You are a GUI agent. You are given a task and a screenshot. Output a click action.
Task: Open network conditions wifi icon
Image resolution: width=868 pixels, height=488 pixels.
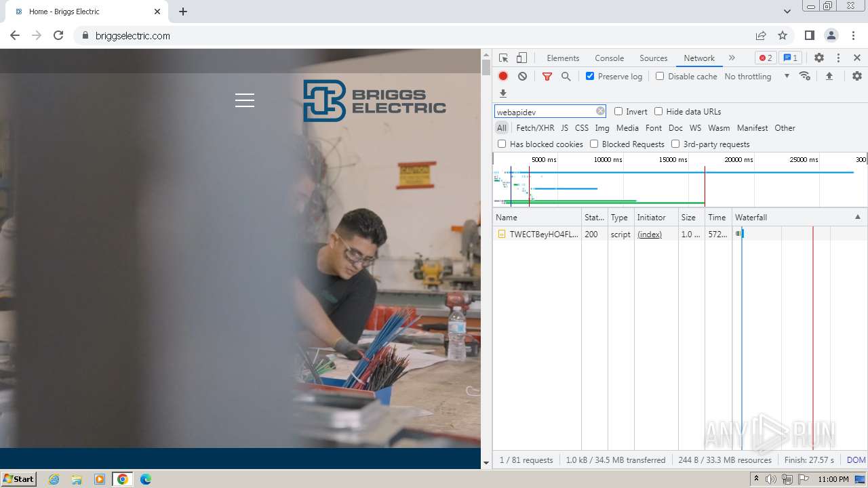tap(805, 76)
